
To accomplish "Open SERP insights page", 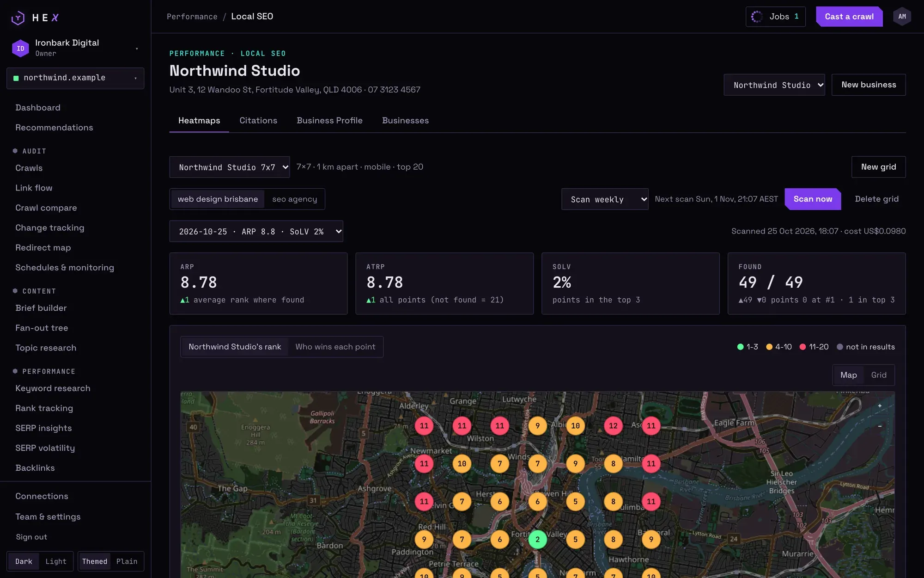I will (43, 428).
